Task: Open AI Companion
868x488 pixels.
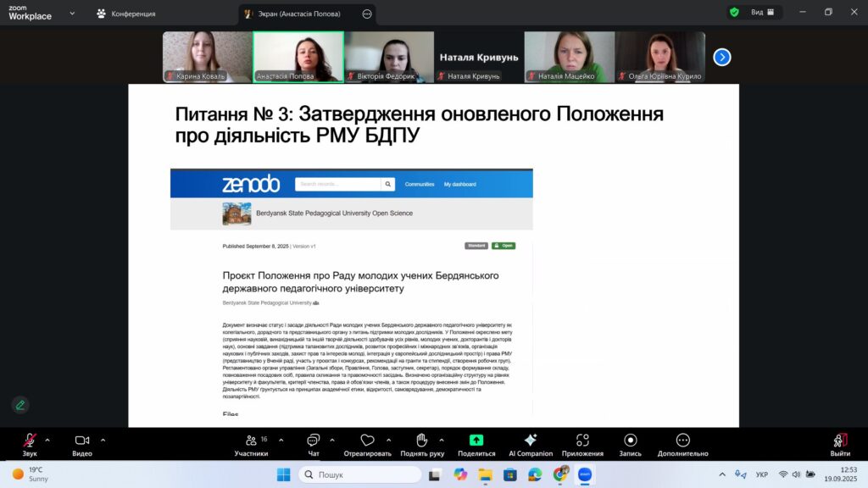Action: pos(531,441)
